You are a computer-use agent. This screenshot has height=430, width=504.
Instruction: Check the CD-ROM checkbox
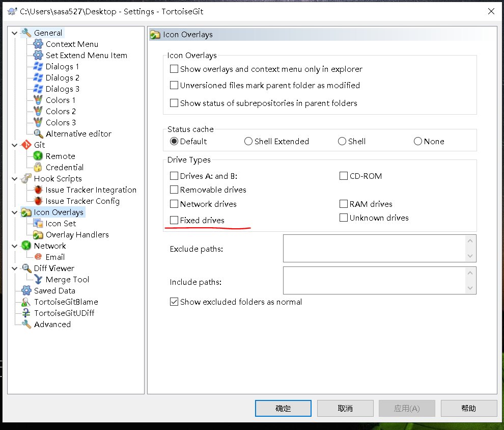tap(344, 176)
